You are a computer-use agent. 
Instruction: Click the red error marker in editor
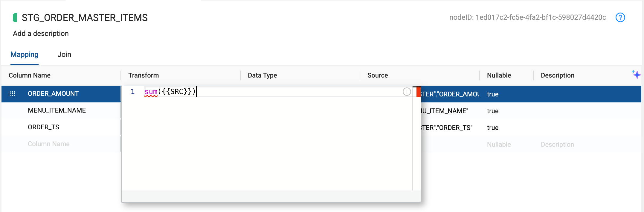point(418,92)
